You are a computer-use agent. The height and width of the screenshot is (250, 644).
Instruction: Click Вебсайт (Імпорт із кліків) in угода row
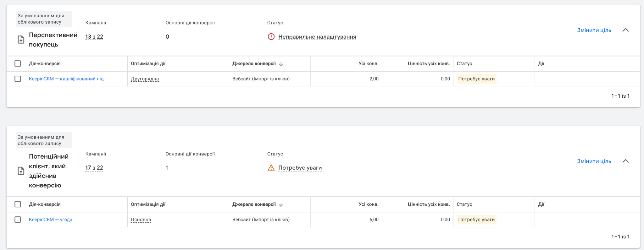[261, 220]
